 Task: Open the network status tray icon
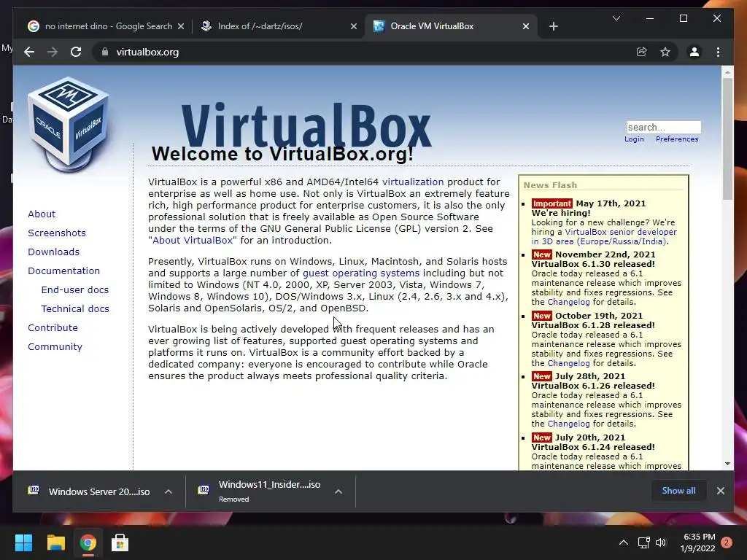pos(643,542)
